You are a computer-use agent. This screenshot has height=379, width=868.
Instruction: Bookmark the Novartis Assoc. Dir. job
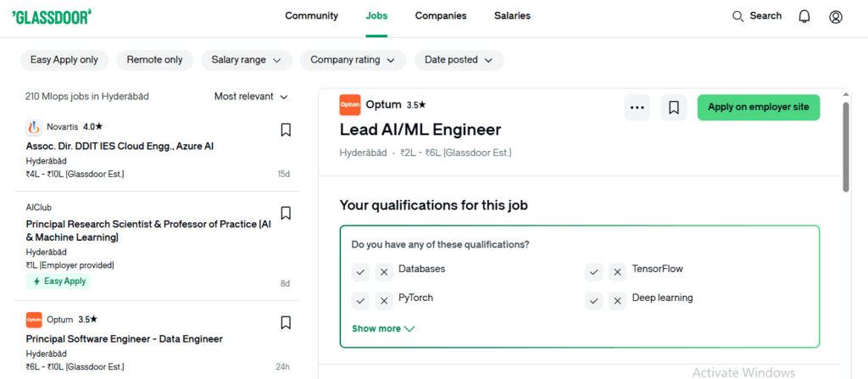point(286,130)
